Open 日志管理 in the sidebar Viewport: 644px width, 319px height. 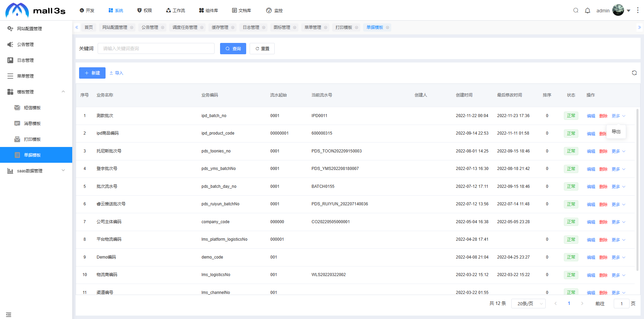click(x=36, y=60)
